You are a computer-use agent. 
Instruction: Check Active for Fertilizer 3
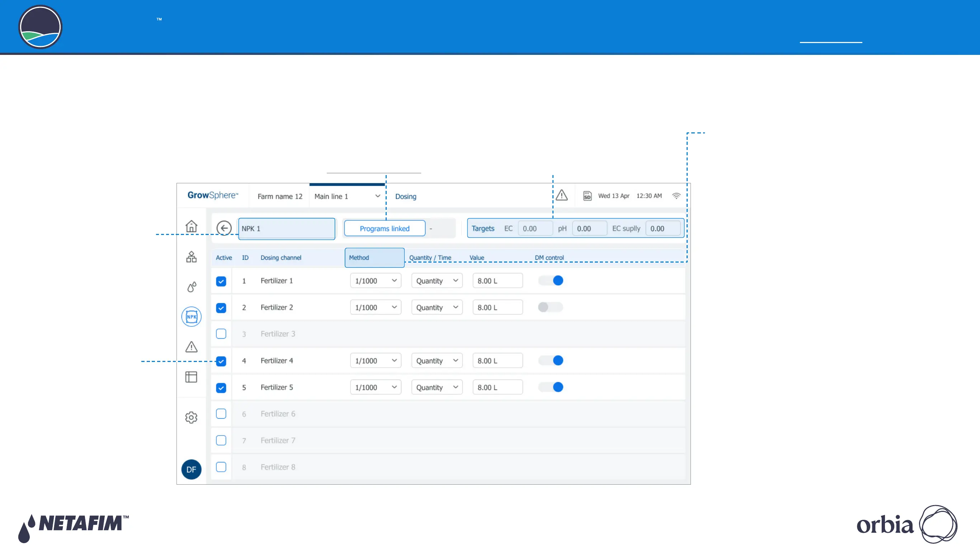(x=221, y=334)
